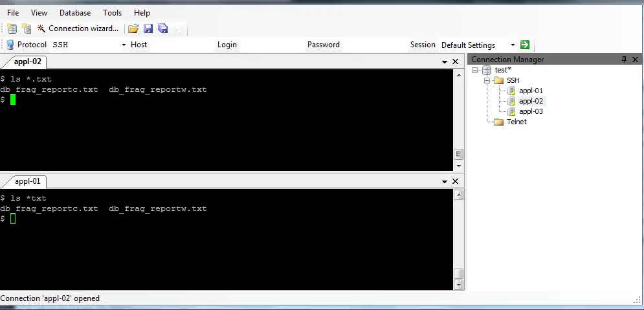Select appl-03 connection in tree
The width and height of the screenshot is (644, 310).
click(531, 111)
